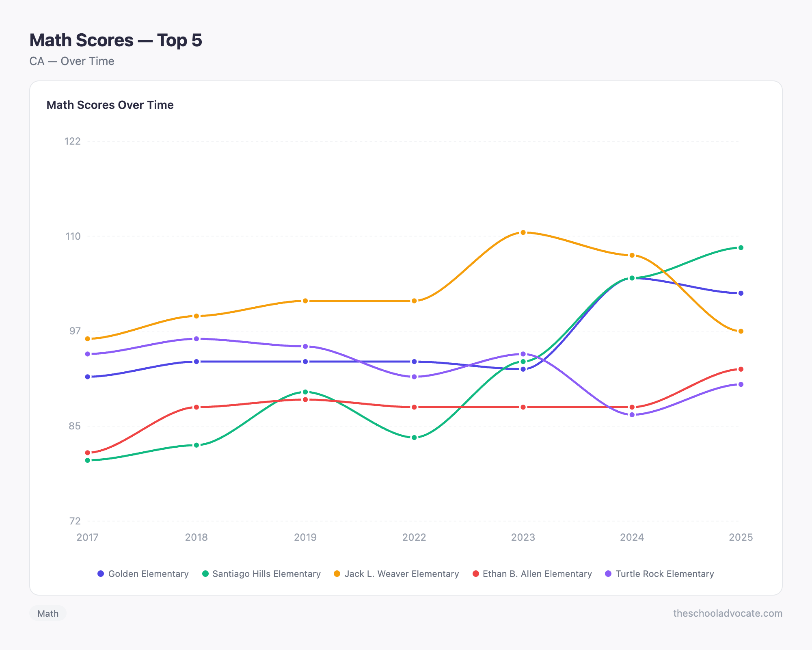Screen dimensions: 812x650
Task: Toggle Jack L. Weaver Elementary legend entry
Action: tap(396, 574)
